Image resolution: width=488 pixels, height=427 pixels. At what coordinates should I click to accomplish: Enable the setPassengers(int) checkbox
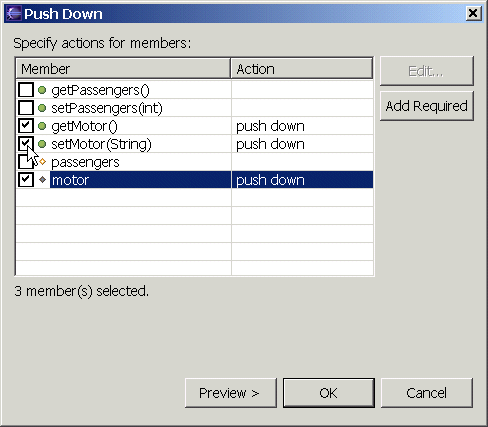[26, 108]
